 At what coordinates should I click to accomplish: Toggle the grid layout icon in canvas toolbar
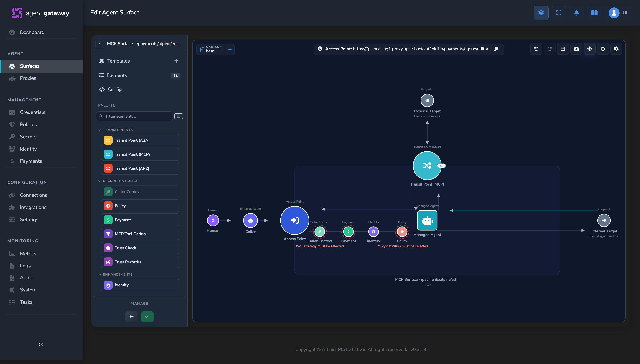click(x=563, y=49)
